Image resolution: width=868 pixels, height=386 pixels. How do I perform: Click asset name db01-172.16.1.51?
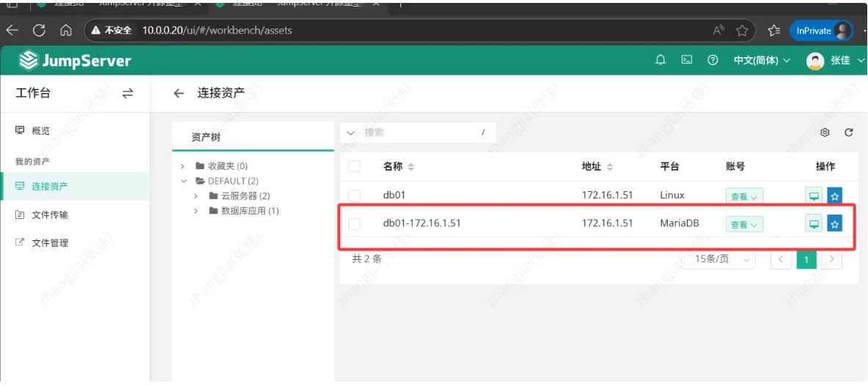pyautogui.click(x=422, y=223)
